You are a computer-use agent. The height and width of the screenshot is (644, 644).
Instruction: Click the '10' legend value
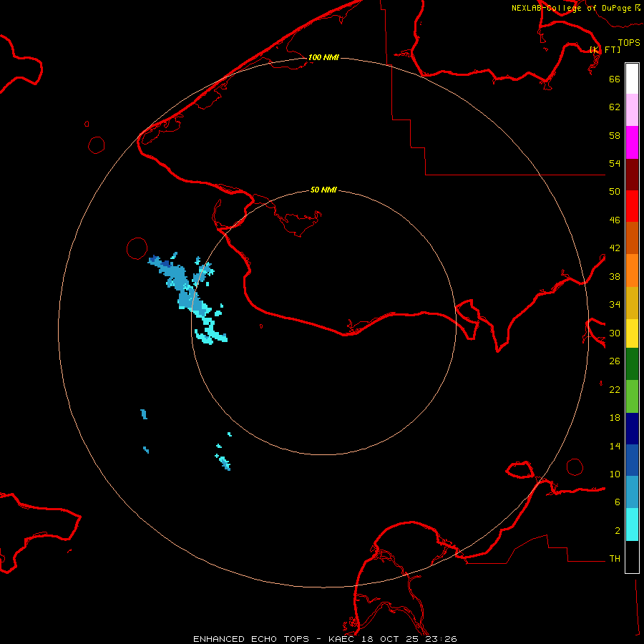615,474
